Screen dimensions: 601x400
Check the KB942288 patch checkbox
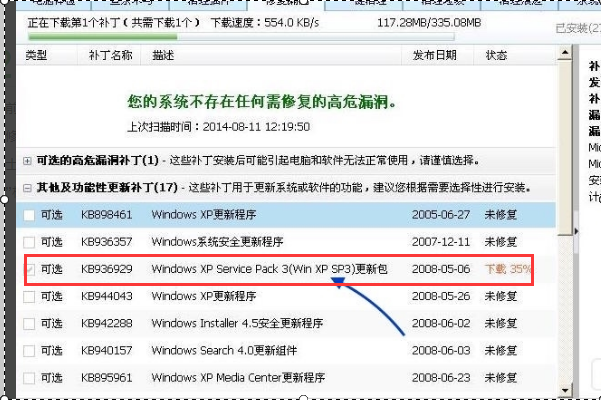(29, 324)
